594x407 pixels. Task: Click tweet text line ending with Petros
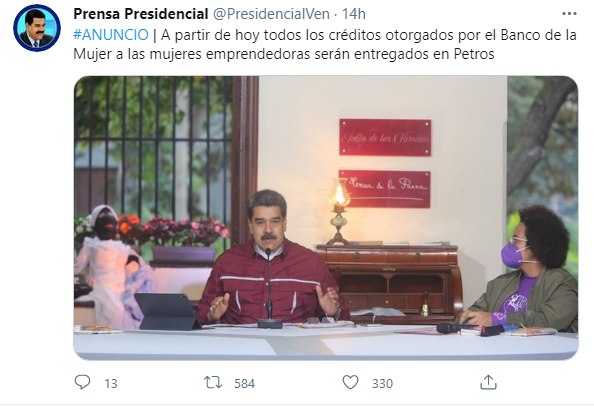pyautogui.click(x=284, y=54)
